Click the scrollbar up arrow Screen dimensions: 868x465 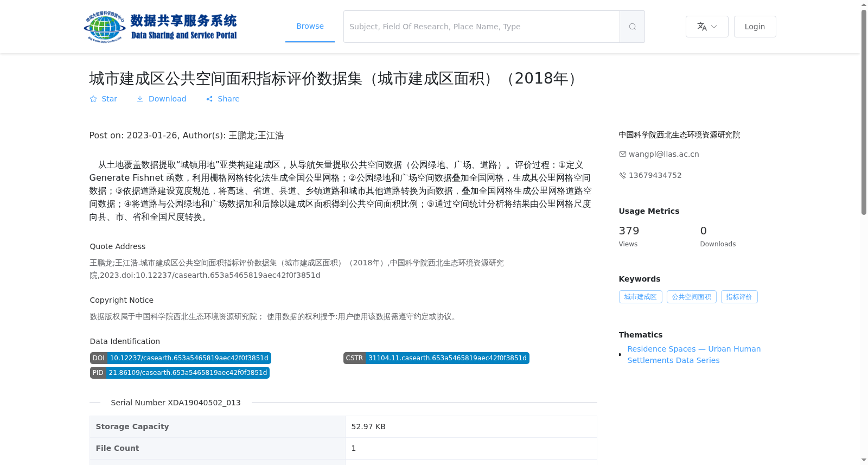click(x=864, y=4)
